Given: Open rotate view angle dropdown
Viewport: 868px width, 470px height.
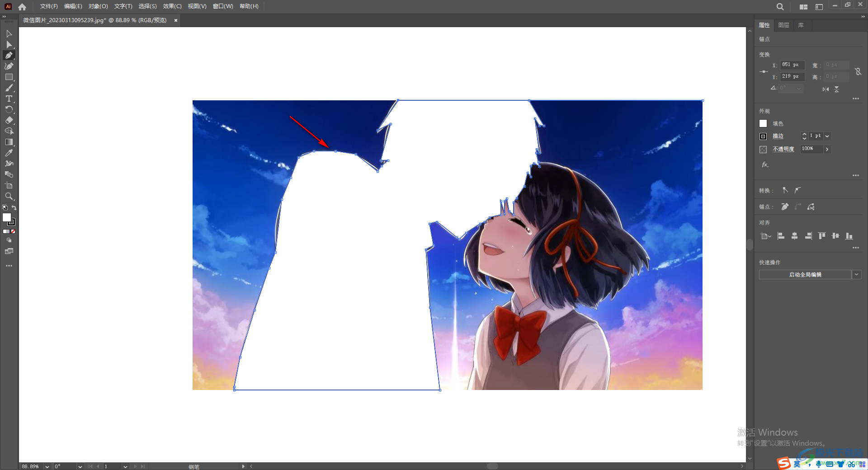Looking at the screenshot, I should 80,466.
